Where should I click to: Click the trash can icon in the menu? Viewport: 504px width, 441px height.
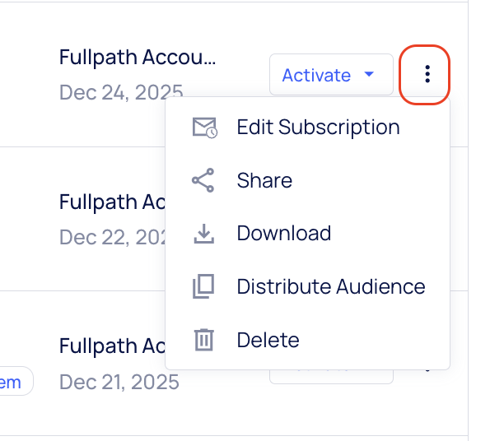(203, 340)
